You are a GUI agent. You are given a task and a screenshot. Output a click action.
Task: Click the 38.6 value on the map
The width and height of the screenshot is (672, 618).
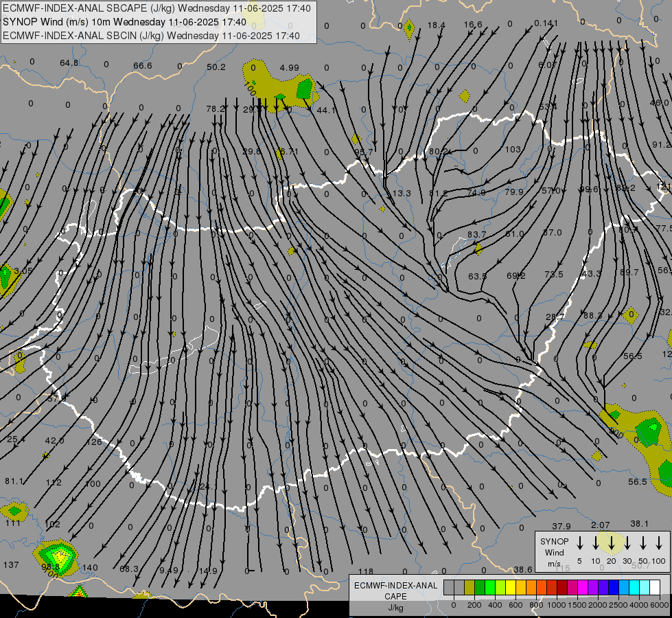[x=523, y=569]
